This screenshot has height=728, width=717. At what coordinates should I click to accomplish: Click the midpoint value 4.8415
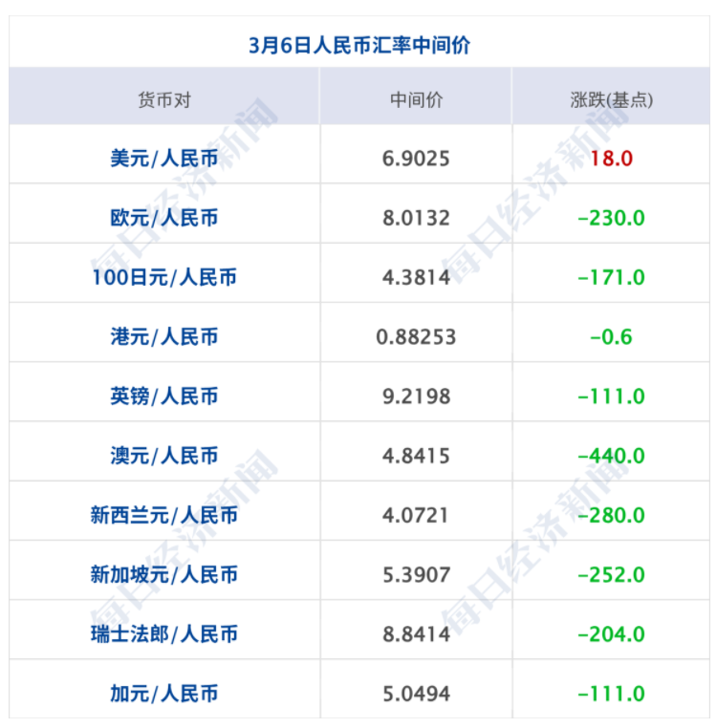tap(416, 456)
